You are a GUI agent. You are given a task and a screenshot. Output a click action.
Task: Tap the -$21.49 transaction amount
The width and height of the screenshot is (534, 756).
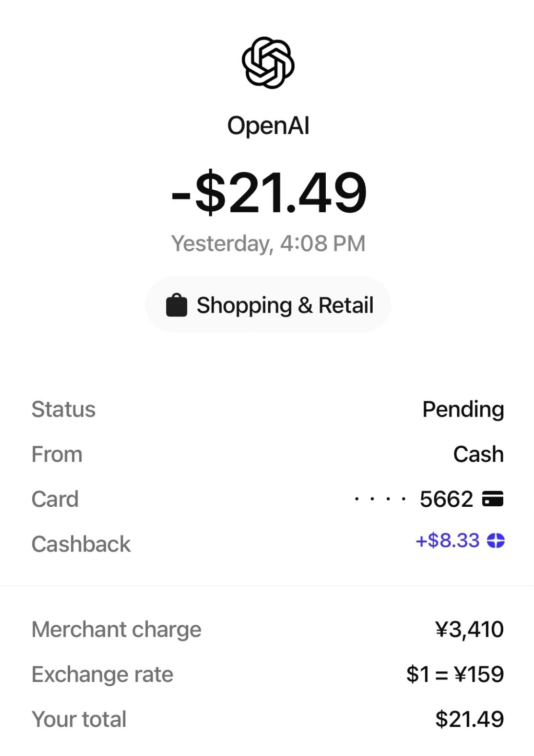point(269,193)
